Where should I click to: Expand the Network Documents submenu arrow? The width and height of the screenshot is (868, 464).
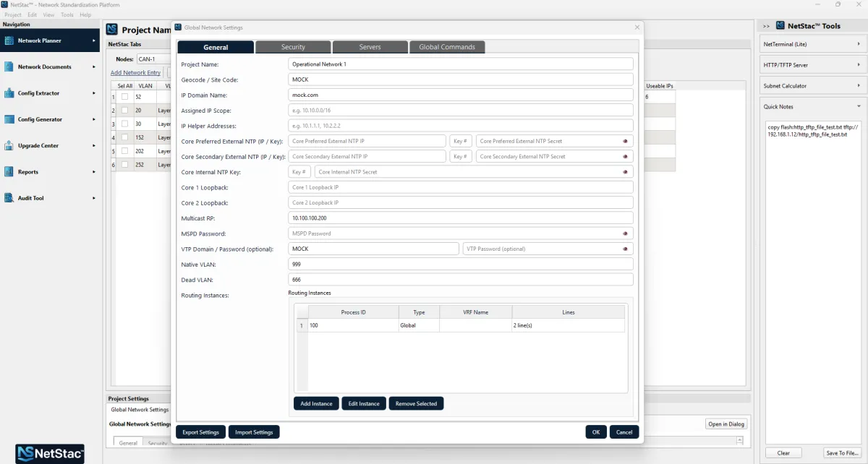94,66
